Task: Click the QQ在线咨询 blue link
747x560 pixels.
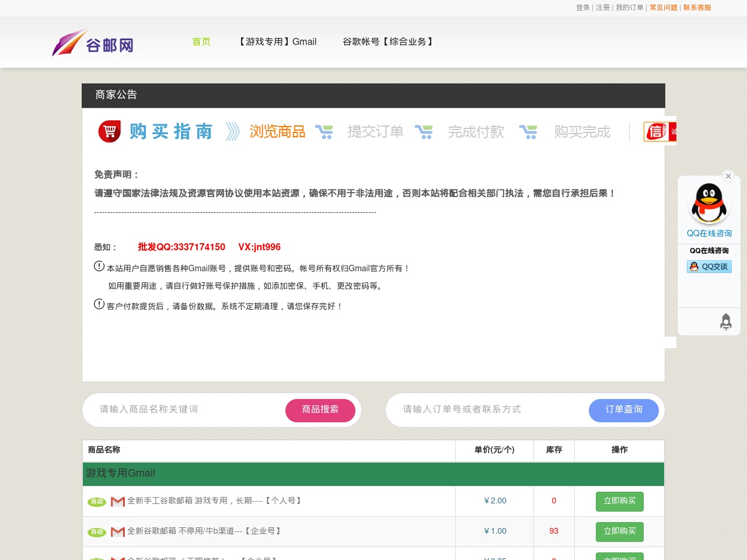Action: [x=709, y=233]
